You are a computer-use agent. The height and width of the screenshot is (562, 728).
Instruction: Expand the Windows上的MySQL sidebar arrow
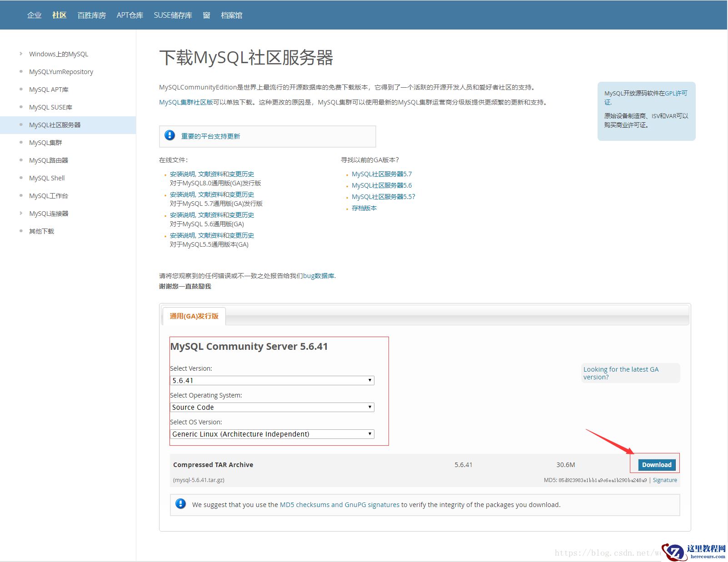[x=21, y=54]
